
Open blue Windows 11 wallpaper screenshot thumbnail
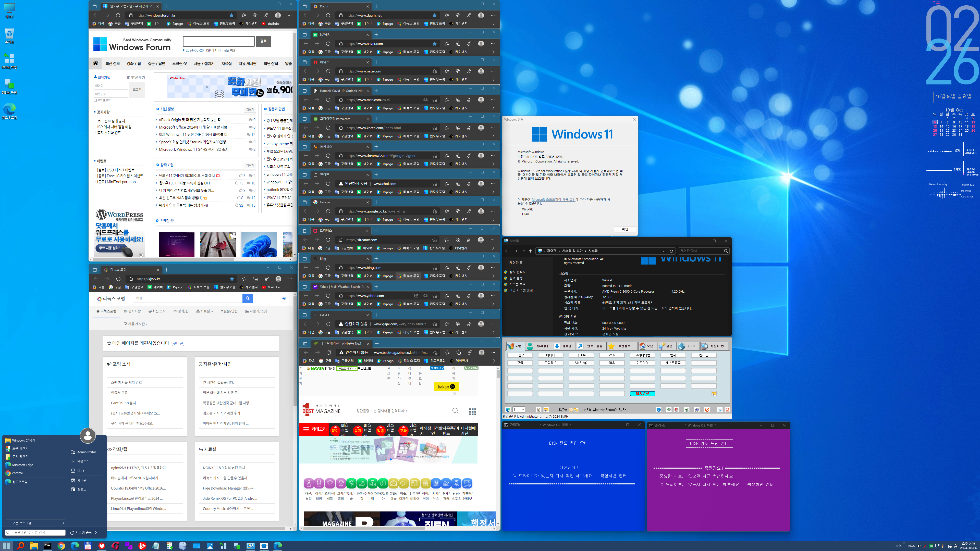pos(259,244)
